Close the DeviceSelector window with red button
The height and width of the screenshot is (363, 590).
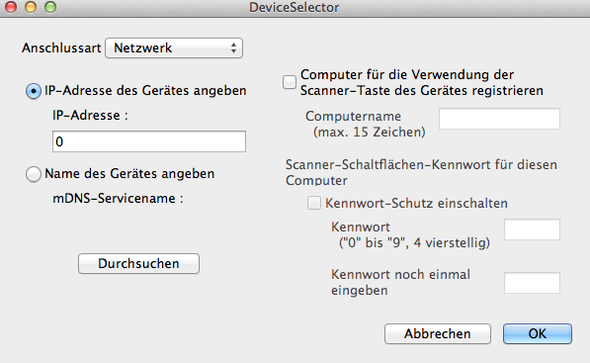[x=11, y=7]
